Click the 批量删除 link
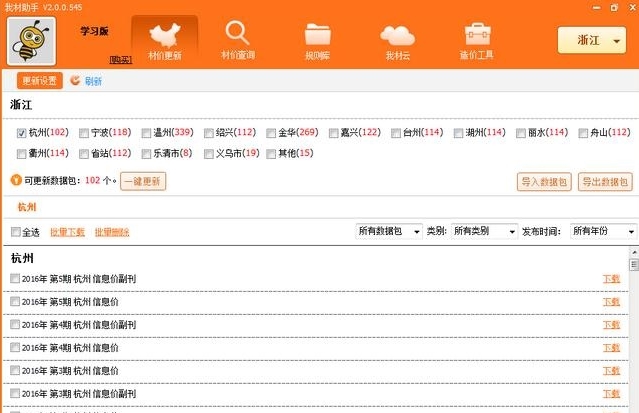The image size is (639, 413). coord(112,232)
